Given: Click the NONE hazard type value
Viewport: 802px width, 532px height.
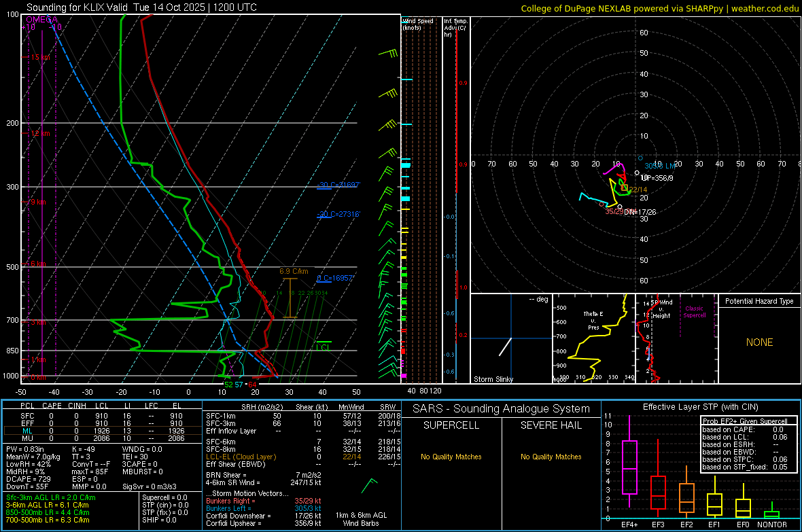Looking at the screenshot, I should [x=759, y=342].
